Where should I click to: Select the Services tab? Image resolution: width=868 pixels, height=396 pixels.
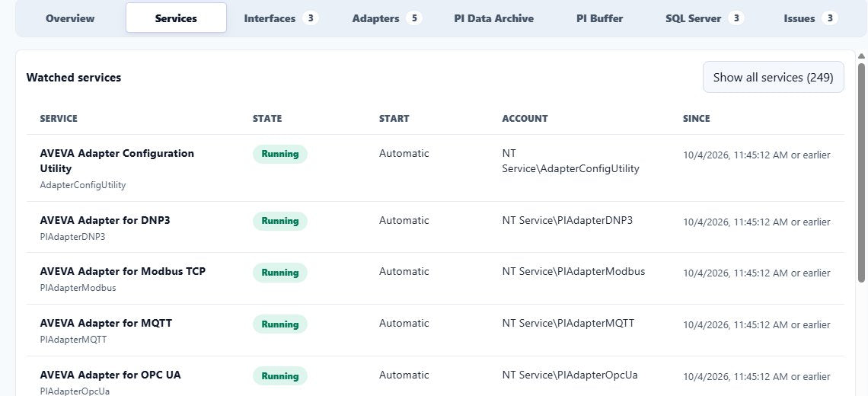[x=176, y=18]
